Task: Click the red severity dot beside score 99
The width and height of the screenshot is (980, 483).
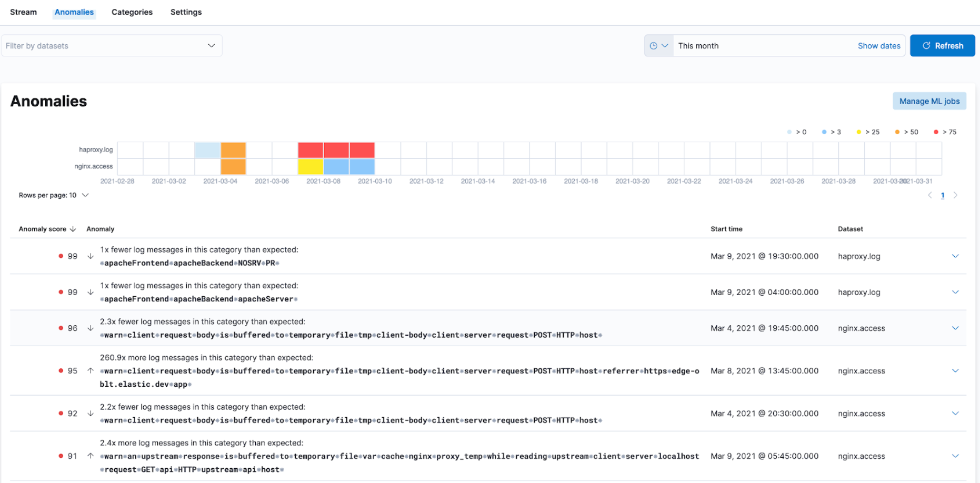Action: [x=61, y=256]
